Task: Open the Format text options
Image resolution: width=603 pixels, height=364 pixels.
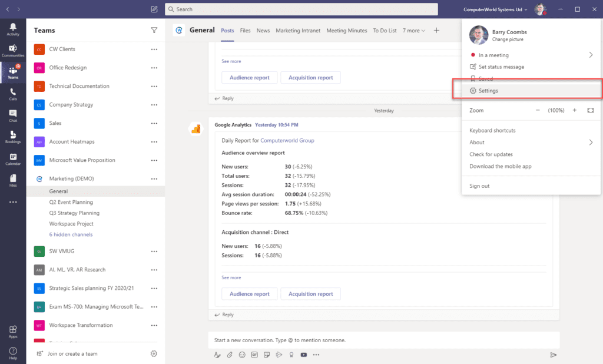Action: [217, 355]
